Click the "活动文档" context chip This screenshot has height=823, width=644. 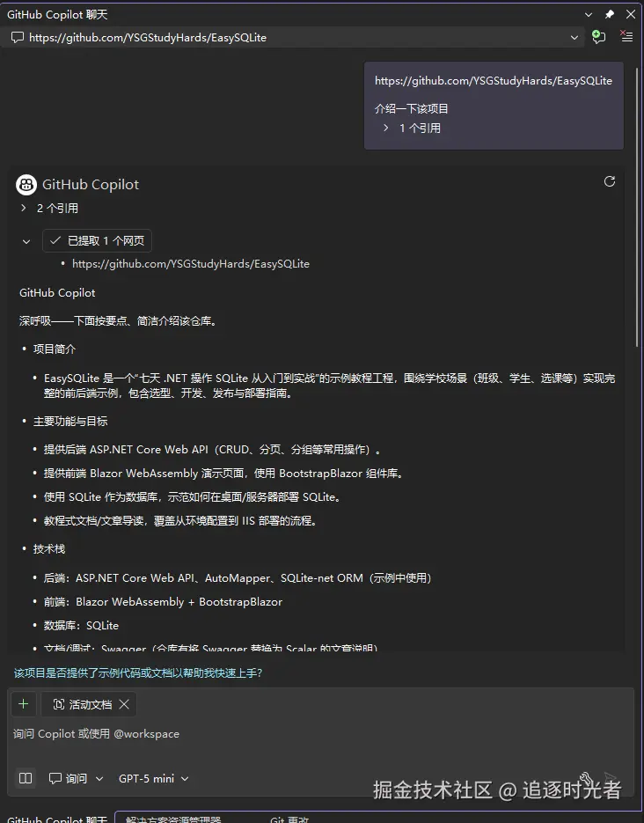point(88,704)
